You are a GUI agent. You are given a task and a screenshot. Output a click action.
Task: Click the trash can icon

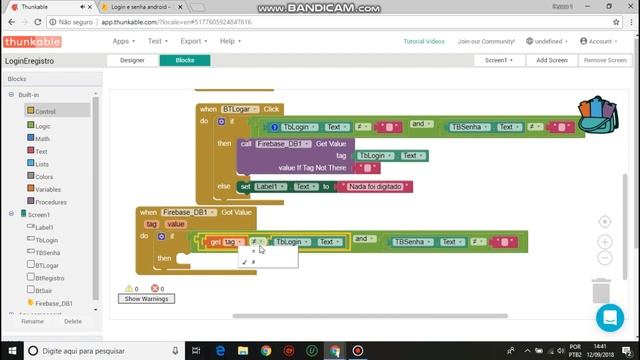click(601, 291)
